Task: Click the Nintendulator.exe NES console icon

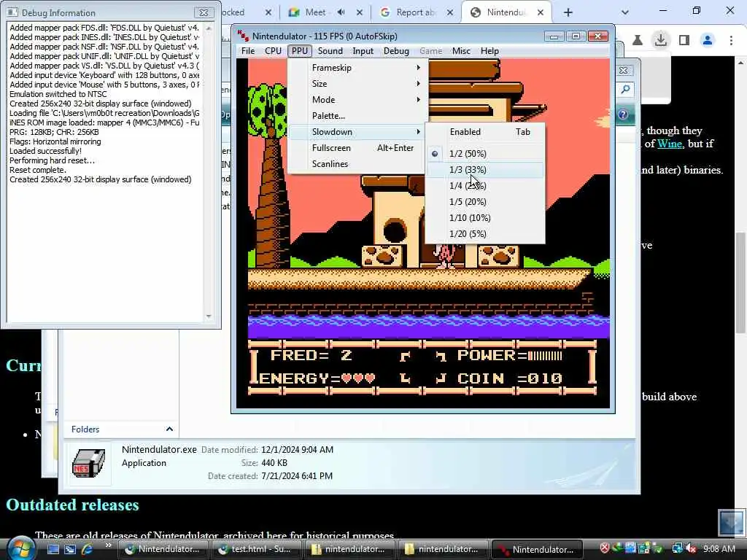Action: pos(88,463)
